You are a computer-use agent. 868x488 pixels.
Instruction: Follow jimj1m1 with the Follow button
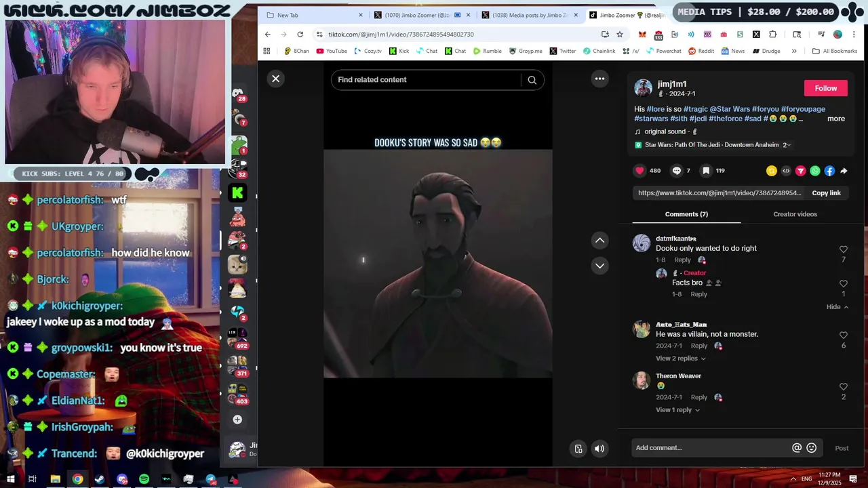click(x=825, y=88)
